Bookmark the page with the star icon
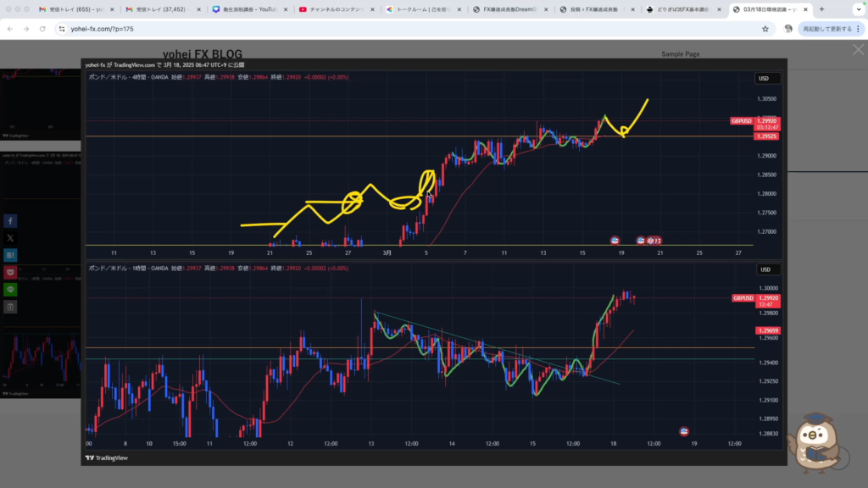Viewport: 868px width, 488px height. [x=765, y=28]
